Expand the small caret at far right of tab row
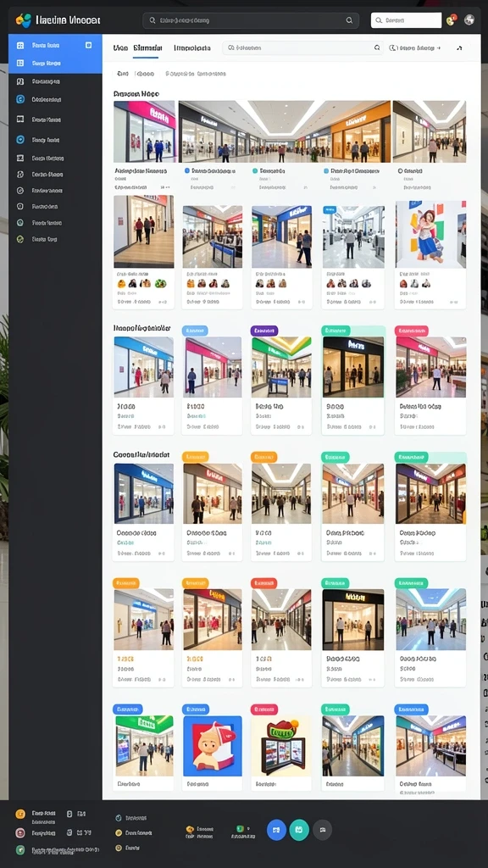488x868 pixels. click(x=459, y=48)
